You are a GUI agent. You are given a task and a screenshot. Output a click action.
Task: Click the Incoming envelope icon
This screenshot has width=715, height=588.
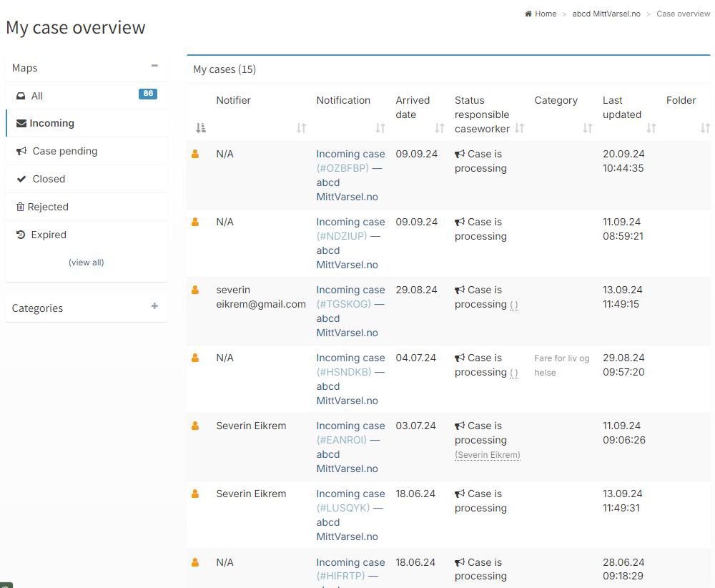pos(21,123)
